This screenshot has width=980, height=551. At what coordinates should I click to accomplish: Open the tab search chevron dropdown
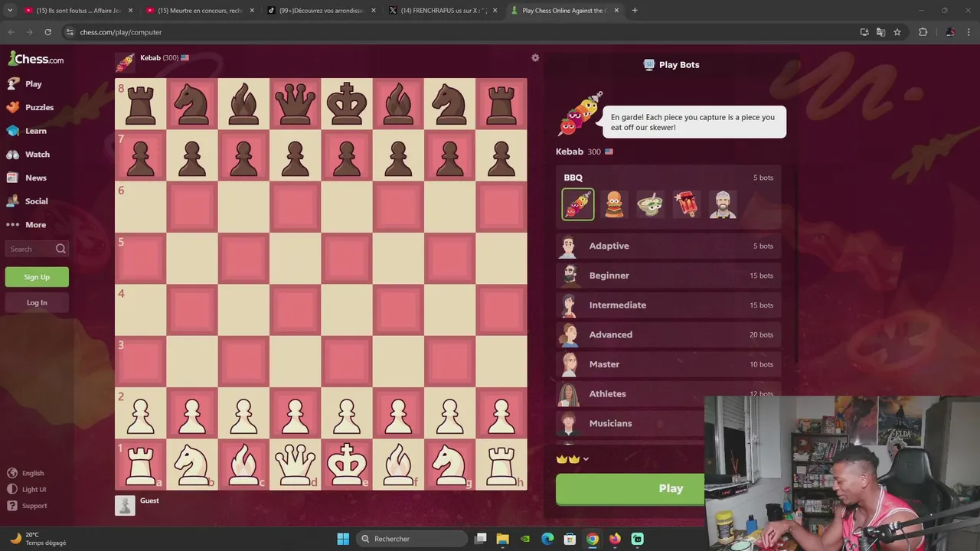pyautogui.click(x=9, y=11)
